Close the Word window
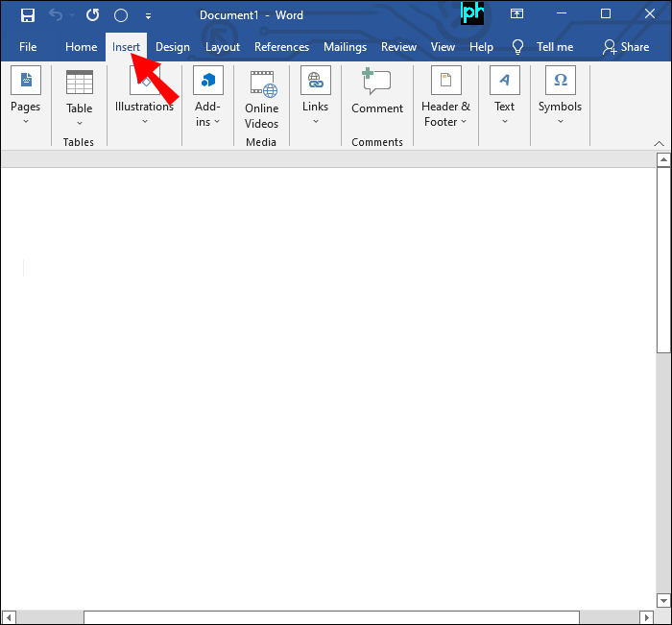The width and height of the screenshot is (672, 625). (x=650, y=14)
